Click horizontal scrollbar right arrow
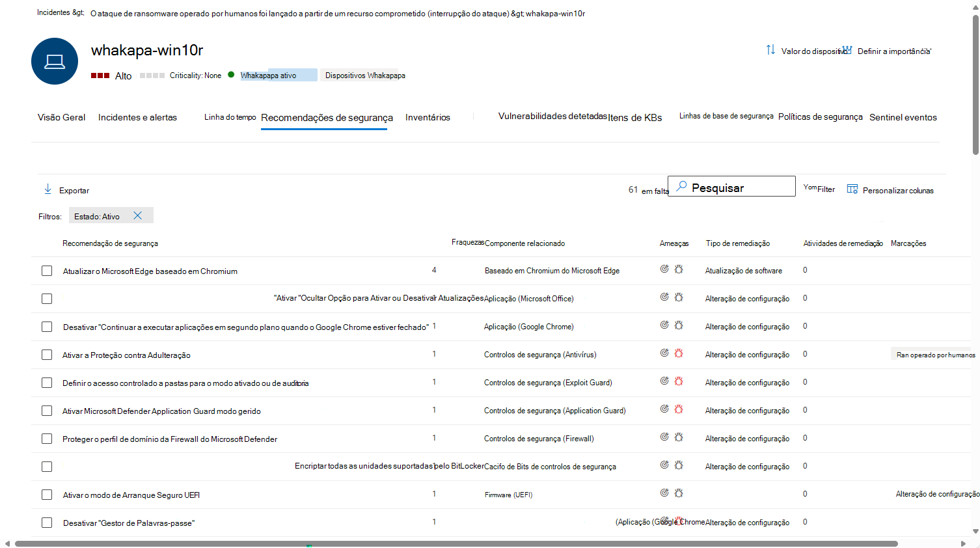The width and height of the screenshot is (980, 548). [963, 543]
